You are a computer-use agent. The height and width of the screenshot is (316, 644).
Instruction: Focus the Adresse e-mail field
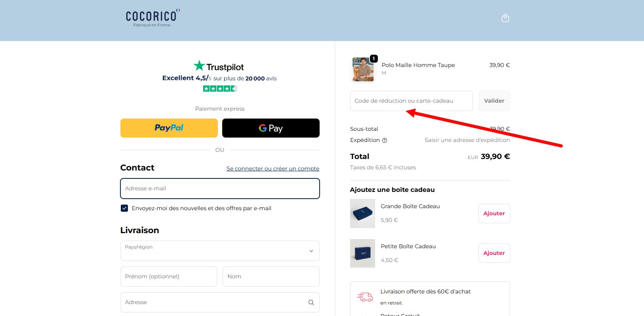(220, 188)
